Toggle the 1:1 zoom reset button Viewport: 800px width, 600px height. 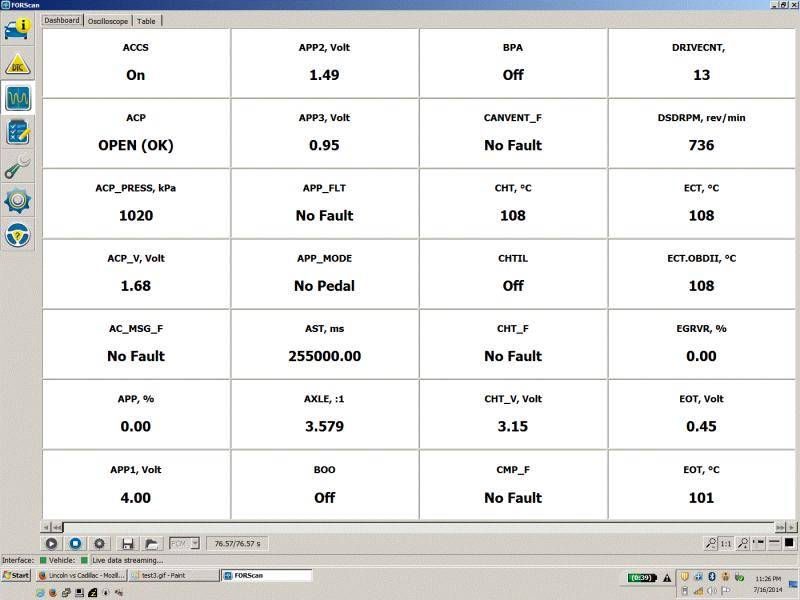click(727, 543)
